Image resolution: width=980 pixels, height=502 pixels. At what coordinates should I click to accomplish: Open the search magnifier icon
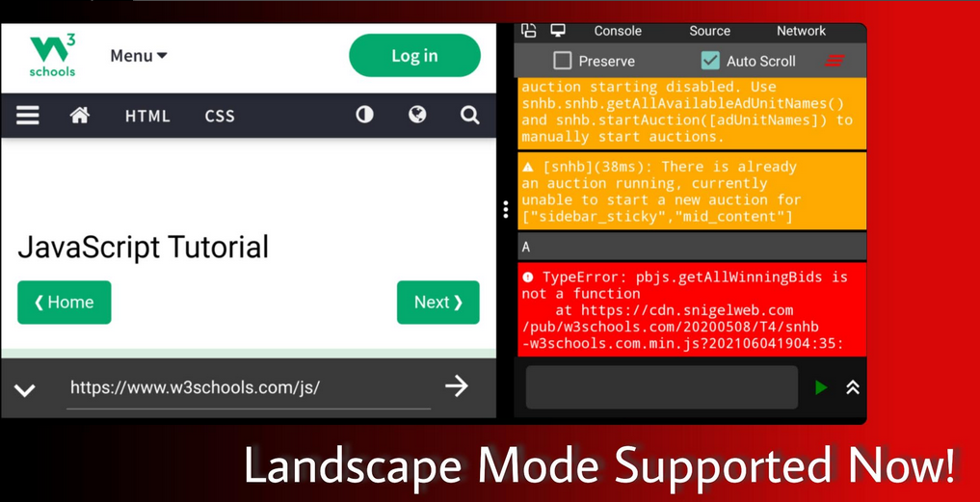point(469,115)
